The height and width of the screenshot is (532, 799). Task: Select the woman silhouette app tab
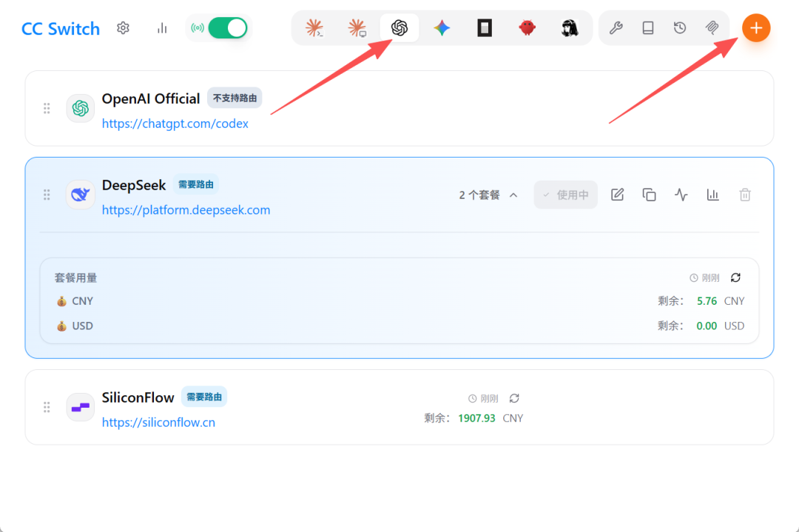[x=570, y=27]
